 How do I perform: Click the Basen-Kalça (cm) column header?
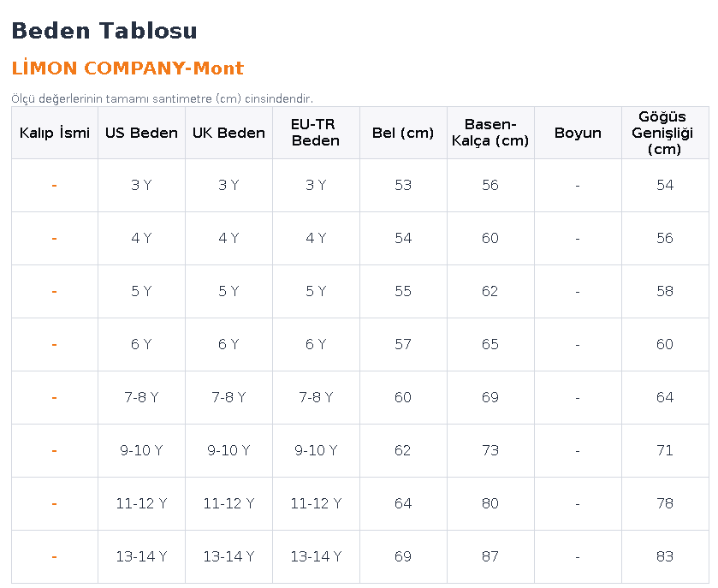tap(490, 133)
